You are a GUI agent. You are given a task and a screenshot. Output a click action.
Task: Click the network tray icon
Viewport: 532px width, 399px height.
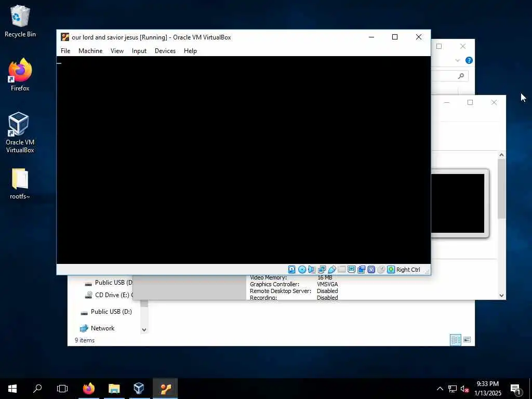click(x=453, y=389)
